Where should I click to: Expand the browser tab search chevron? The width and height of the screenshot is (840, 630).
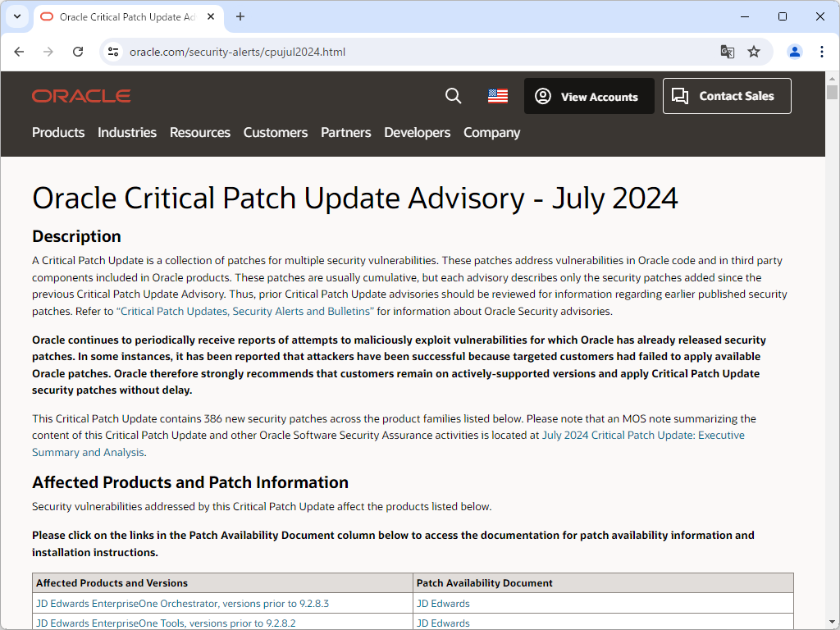17,16
